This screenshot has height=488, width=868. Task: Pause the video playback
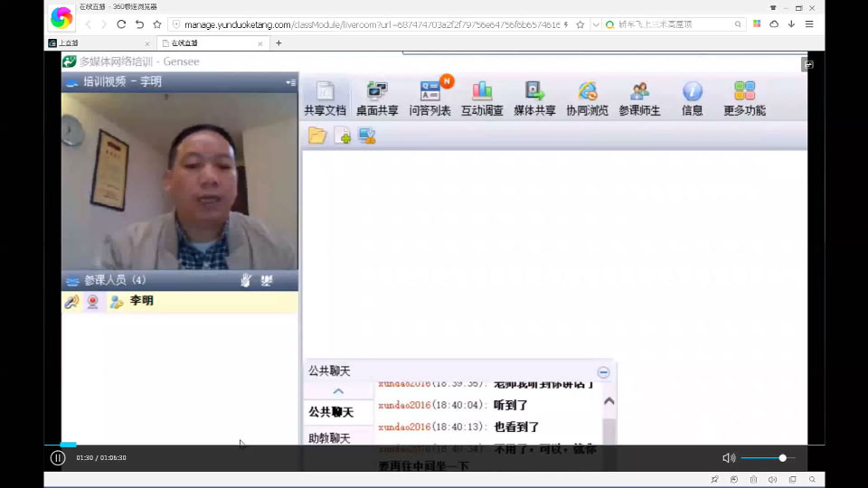click(x=58, y=457)
